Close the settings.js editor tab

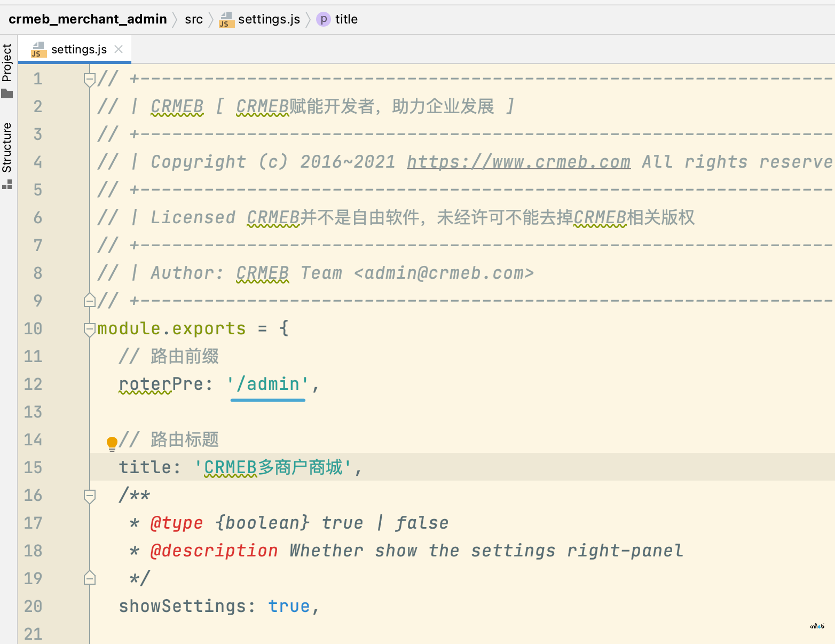click(x=119, y=49)
